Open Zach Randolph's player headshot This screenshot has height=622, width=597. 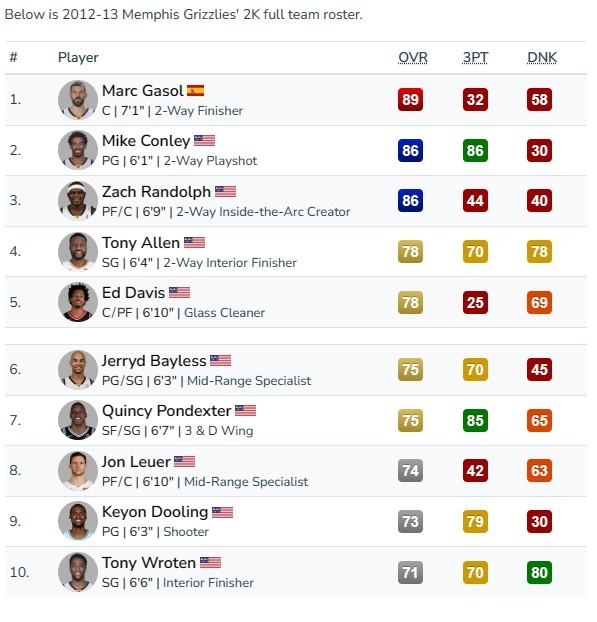pyautogui.click(x=78, y=201)
